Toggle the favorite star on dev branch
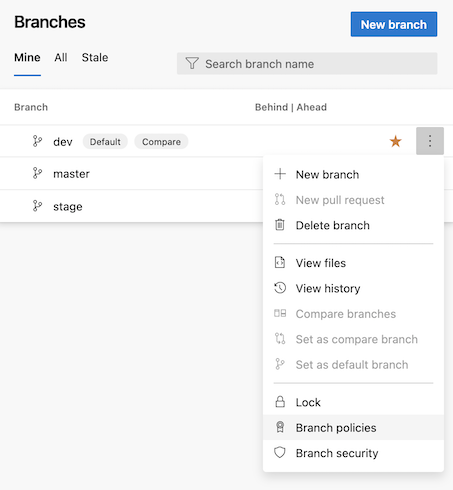This screenshot has height=490, width=453. tap(396, 141)
